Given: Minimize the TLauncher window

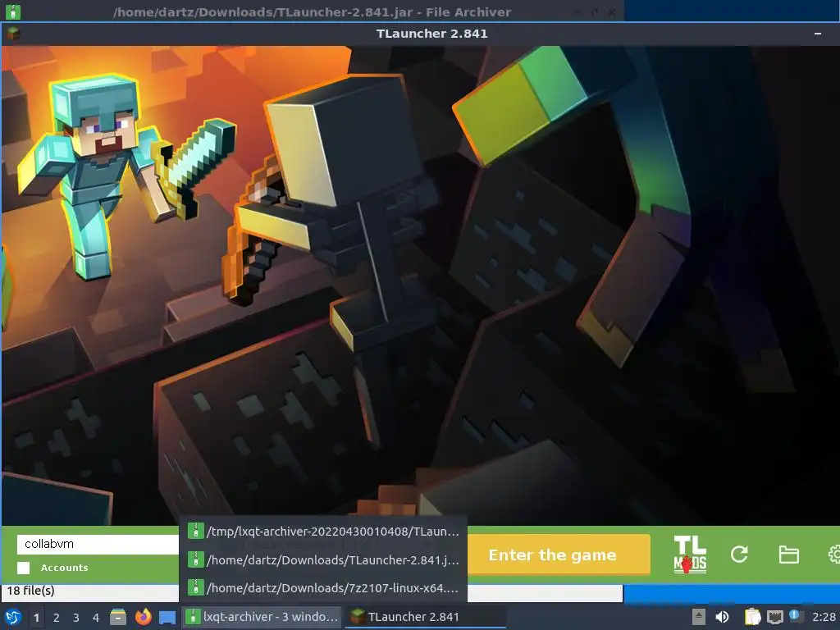Looking at the screenshot, I should pos(818,34).
